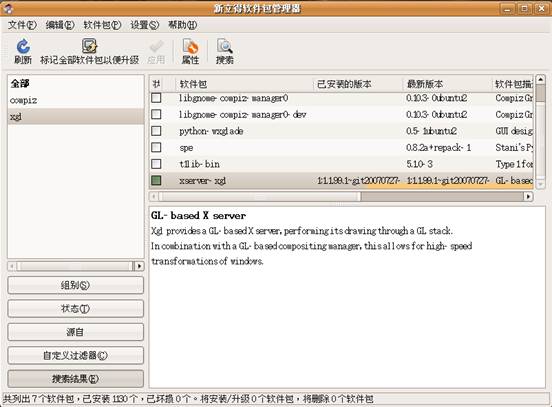Select the t1lib-bin package name

click(199, 164)
